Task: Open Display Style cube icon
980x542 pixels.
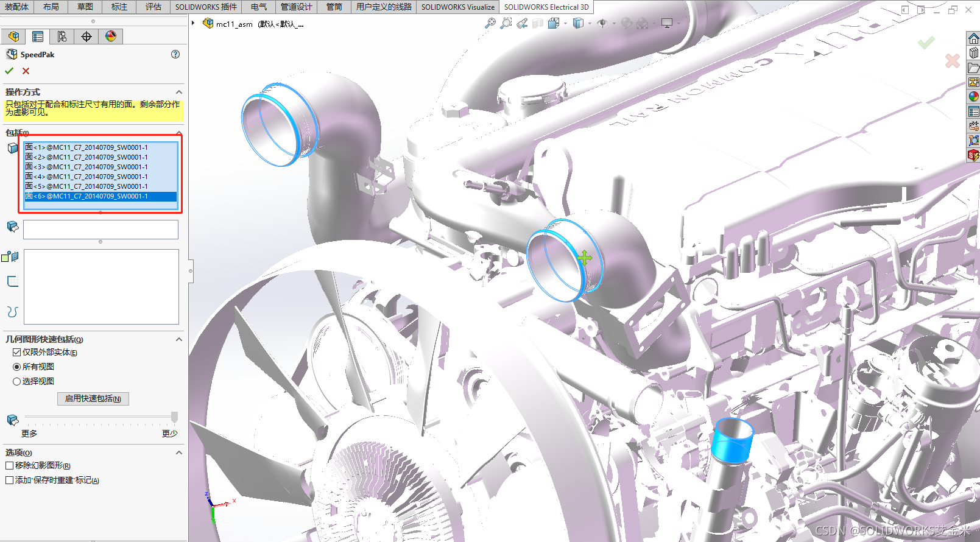Action: coord(578,23)
